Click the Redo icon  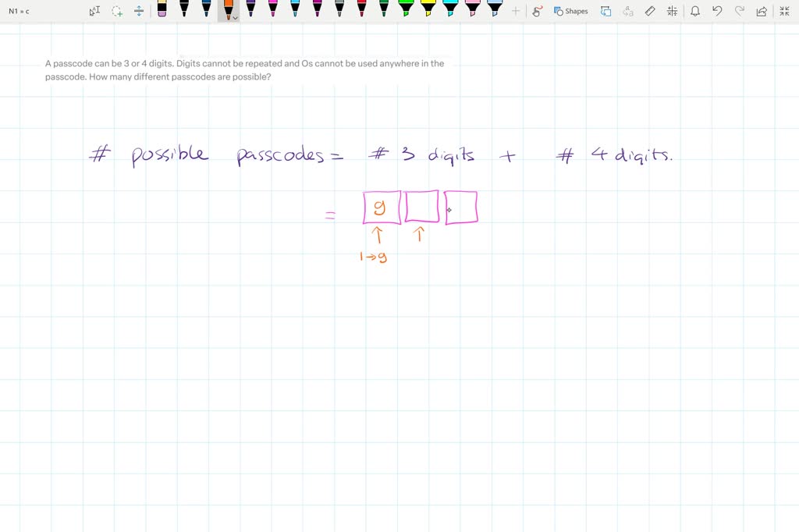[739, 11]
